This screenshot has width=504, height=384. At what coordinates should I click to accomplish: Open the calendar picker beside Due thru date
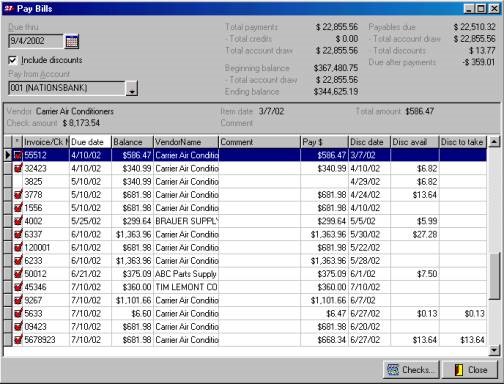coord(72,42)
